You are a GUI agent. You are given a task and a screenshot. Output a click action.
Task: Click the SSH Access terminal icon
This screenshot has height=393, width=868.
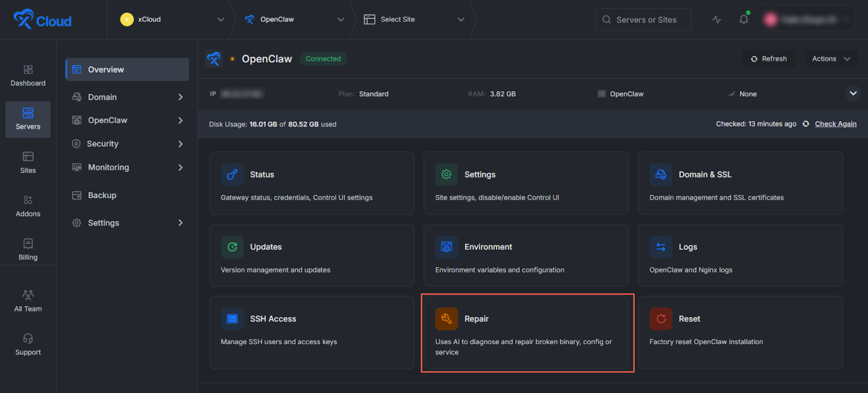pos(232,319)
